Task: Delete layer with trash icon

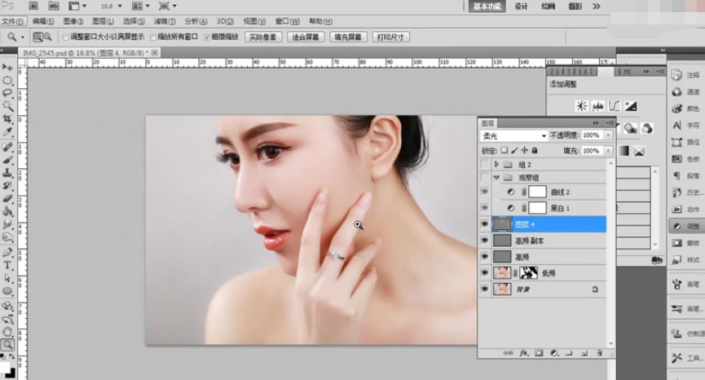Action: pyautogui.click(x=599, y=353)
